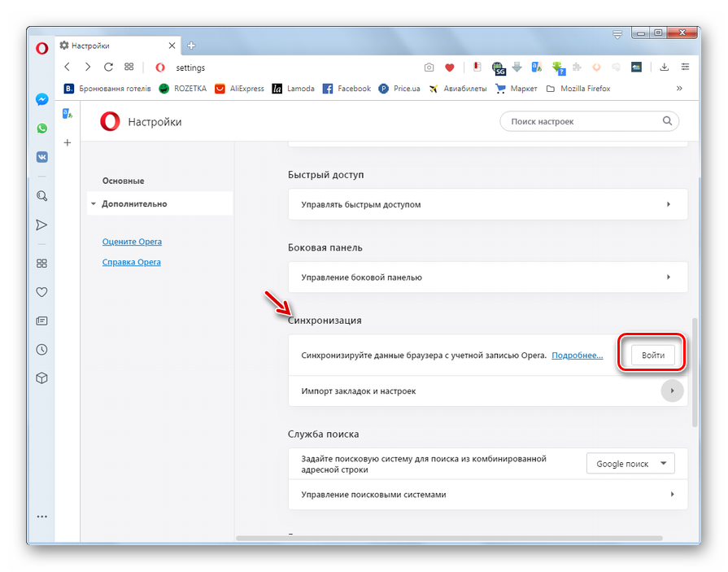The width and height of the screenshot is (728, 572).
Task: Go forward to next page
Action: pyautogui.click(x=88, y=67)
